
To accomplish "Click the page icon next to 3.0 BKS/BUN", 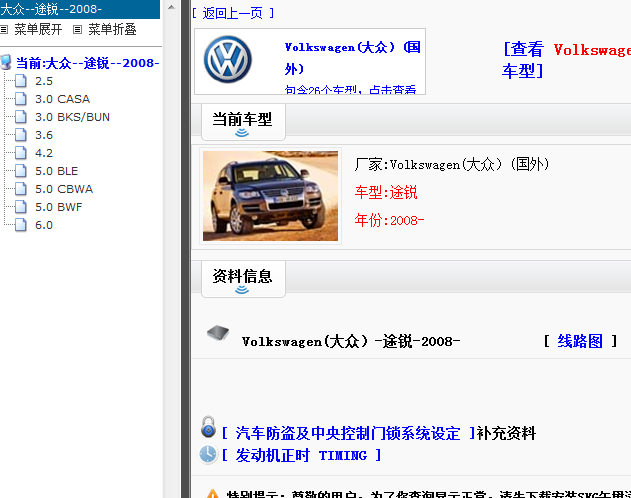I will 21,117.
